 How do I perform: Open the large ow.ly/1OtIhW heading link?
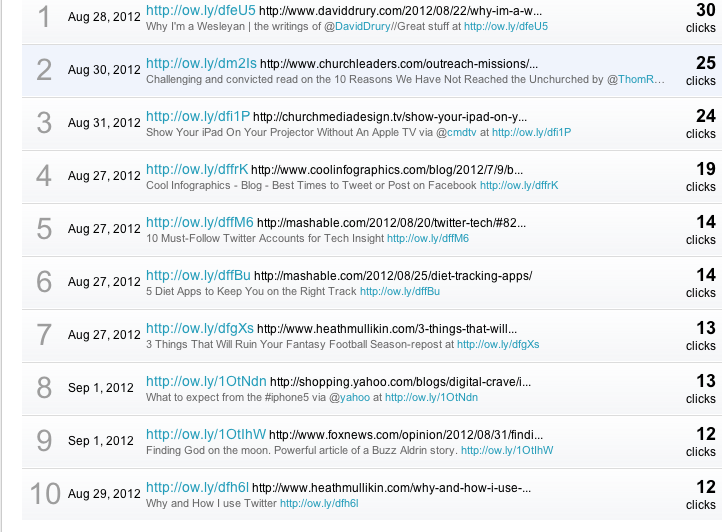pos(206,434)
